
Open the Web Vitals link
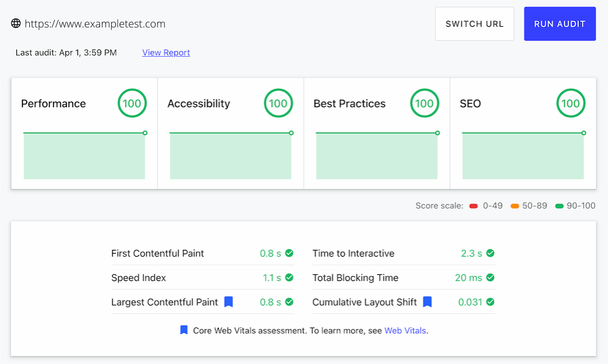(x=405, y=330)
